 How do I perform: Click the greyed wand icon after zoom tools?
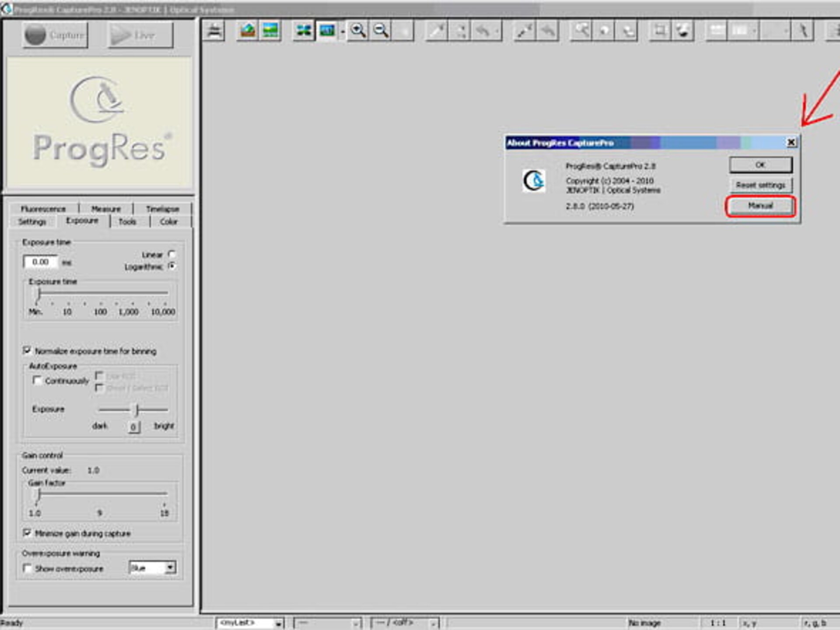tap(437, 31)
